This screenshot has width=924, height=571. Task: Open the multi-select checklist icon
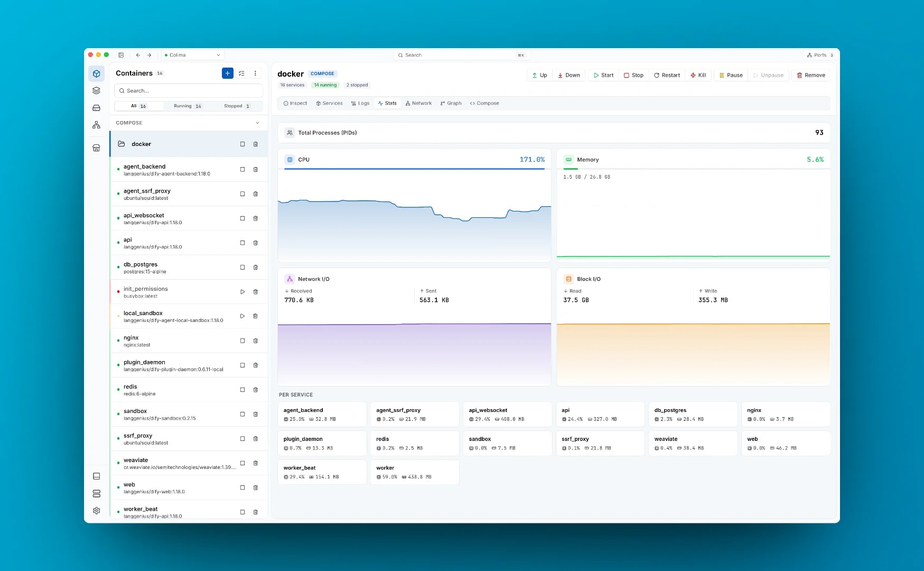point(241,73)
